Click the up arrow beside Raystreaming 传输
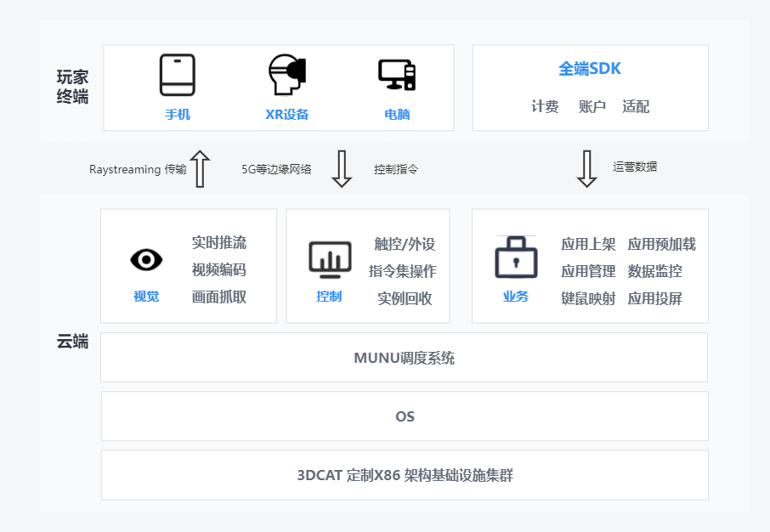770x532 pixels. point(200,169)
